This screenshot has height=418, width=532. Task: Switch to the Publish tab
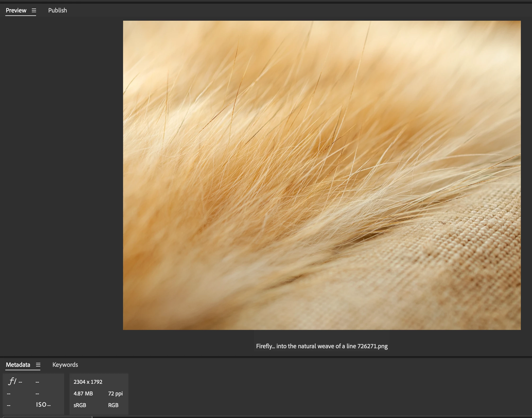tap(58, 10)
